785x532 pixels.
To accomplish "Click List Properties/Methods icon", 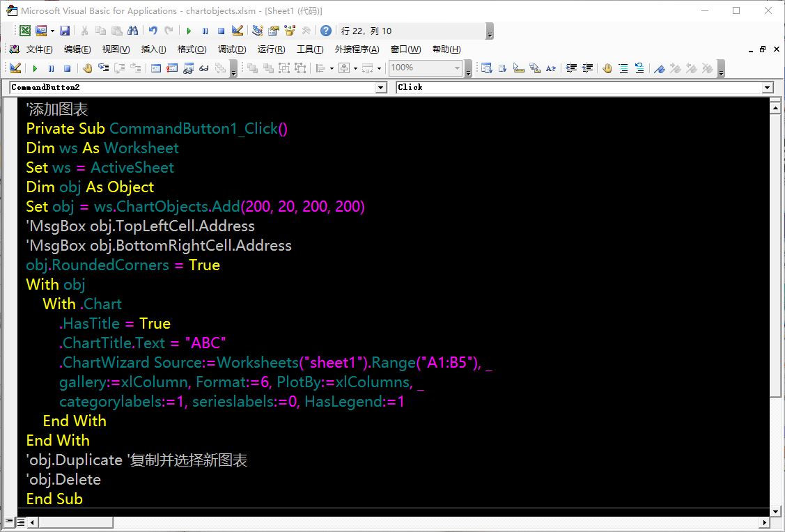I will (486, 68).
